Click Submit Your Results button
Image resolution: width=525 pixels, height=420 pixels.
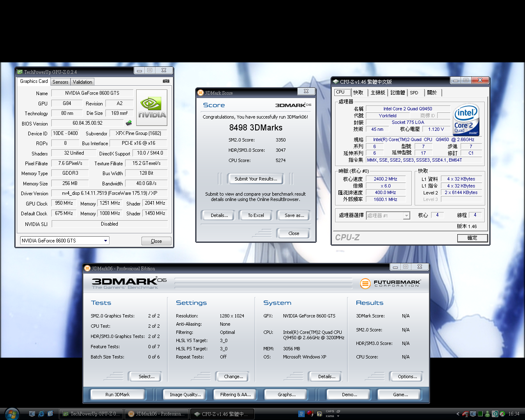pos(256,179)
